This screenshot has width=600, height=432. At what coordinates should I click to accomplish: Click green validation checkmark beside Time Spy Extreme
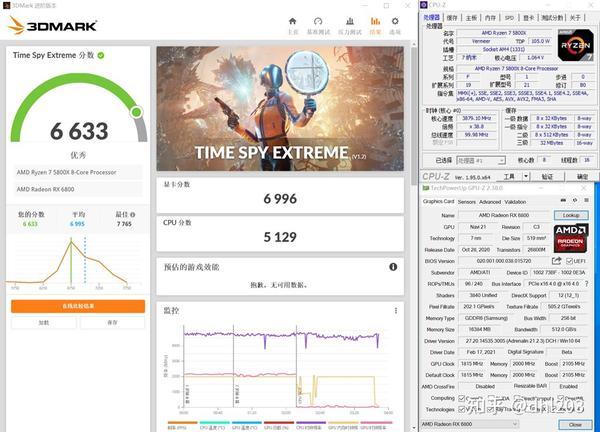pos(101,55)
